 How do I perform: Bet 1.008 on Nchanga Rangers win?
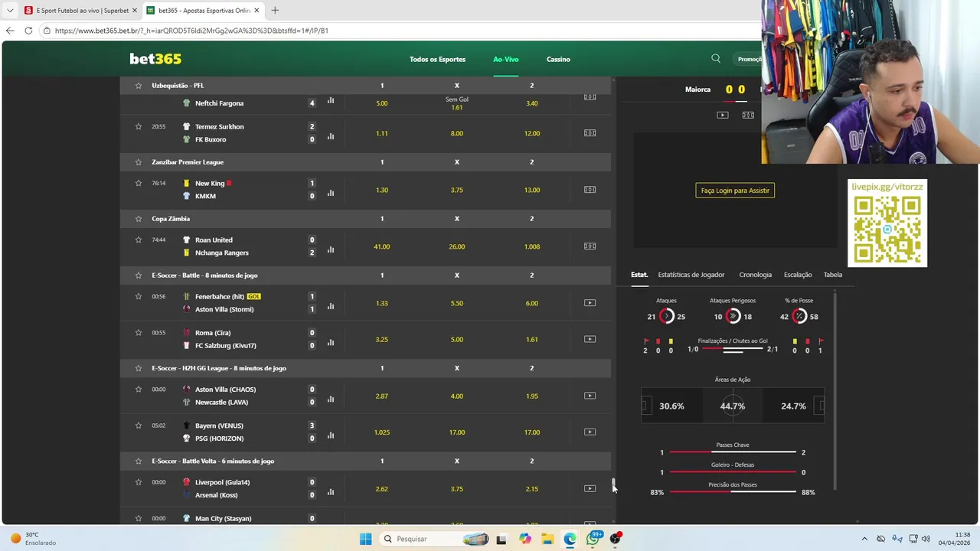(532, 246)
